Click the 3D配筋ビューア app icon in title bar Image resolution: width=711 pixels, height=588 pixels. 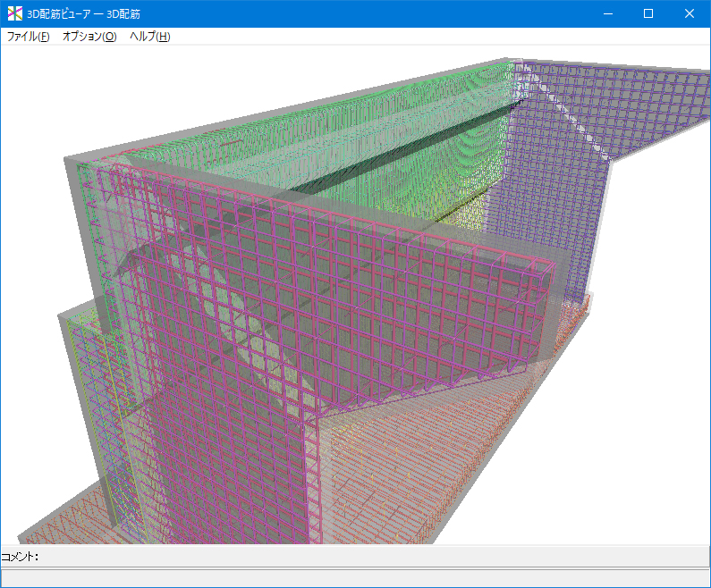(15, 13)
